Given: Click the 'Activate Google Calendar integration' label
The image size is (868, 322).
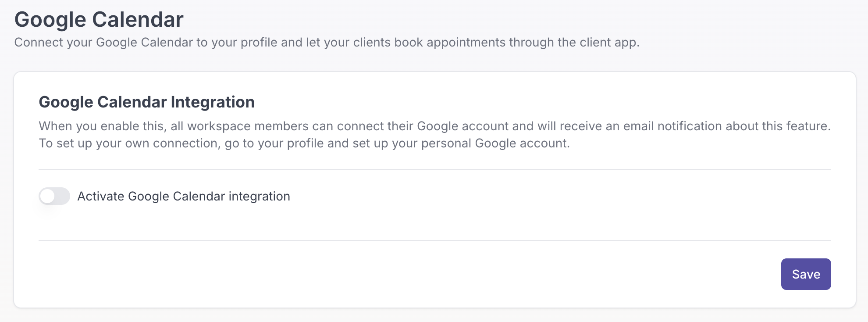Looking at the screenshot, I should coord(184,196).
